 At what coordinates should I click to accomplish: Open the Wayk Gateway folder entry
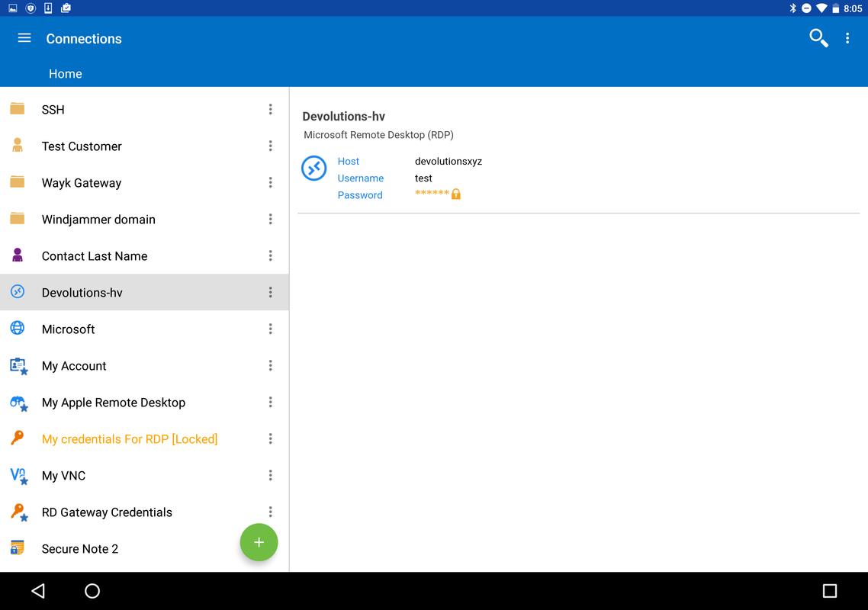(x=144, y=182)
